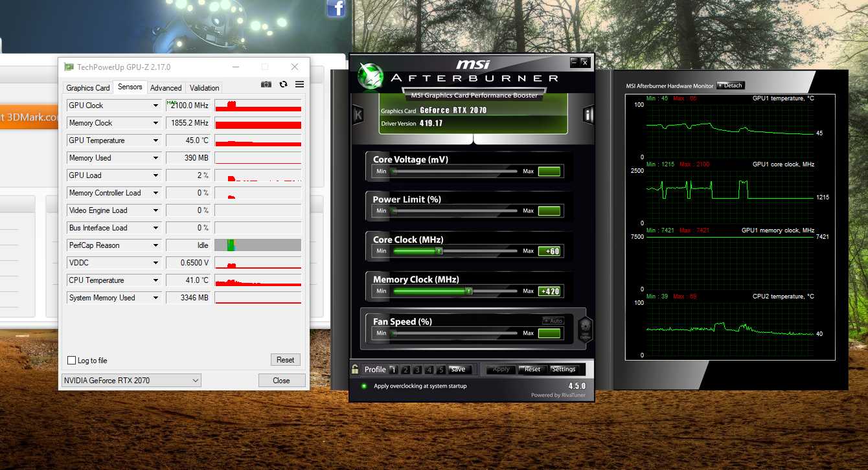Screen dimensions: 868x470
Task: Click the Fan Speed slider track
Action: (x=454, y=333)
